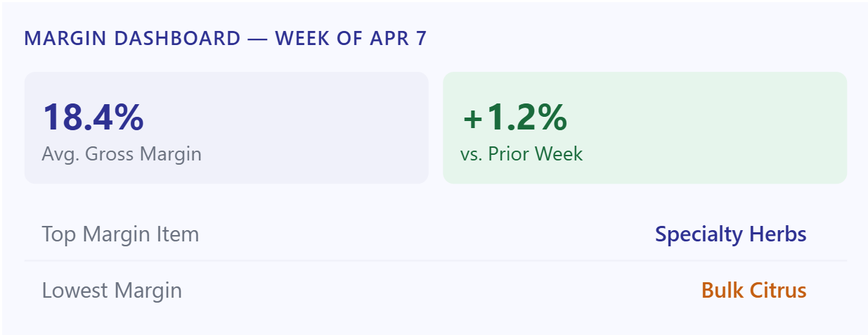Select the word Citrus in Bulk Citrus
The width and height of the screenshot is (868, 335).
(779, 290)
